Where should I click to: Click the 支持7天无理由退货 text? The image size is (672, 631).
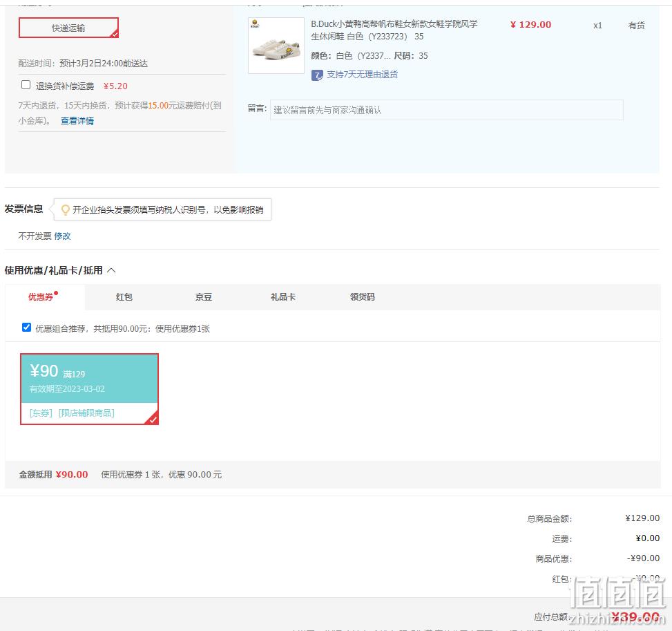(362, 75)
